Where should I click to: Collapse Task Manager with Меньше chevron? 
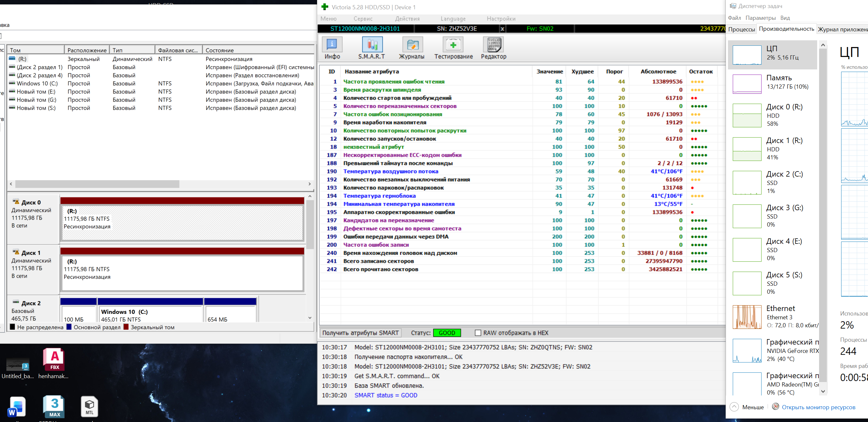point(734,407)
